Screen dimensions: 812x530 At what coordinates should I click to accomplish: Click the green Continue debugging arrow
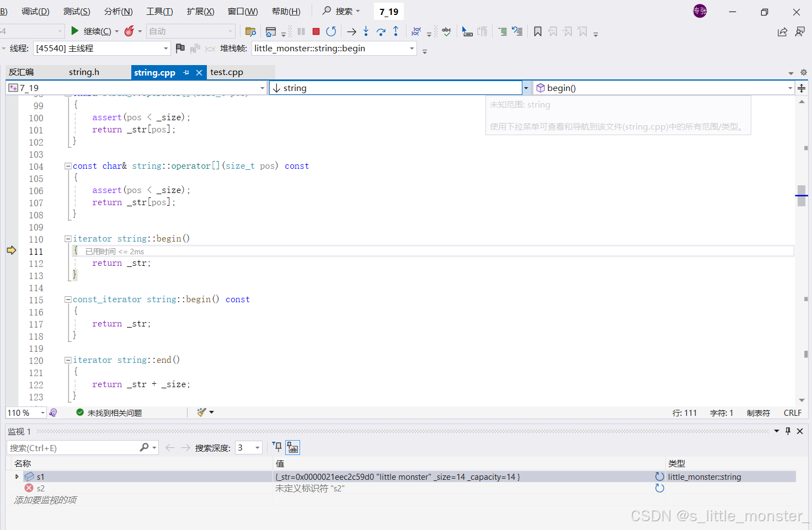(75, 31)
